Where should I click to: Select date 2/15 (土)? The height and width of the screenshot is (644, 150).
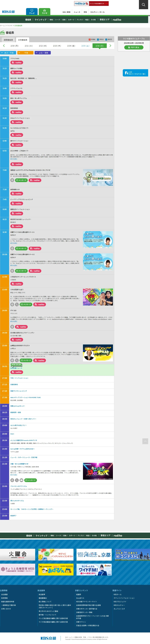pos(85,46)
